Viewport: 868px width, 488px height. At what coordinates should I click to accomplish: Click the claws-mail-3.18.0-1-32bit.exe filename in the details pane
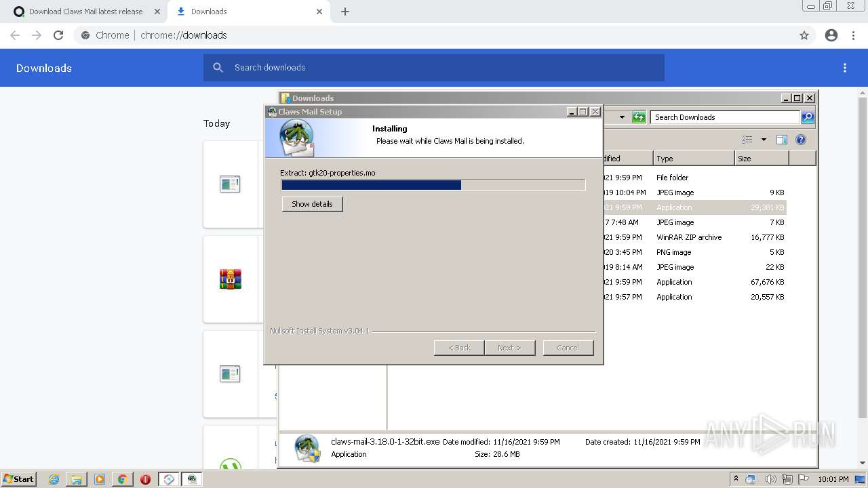pyautogui.click(x=385, y=442)
